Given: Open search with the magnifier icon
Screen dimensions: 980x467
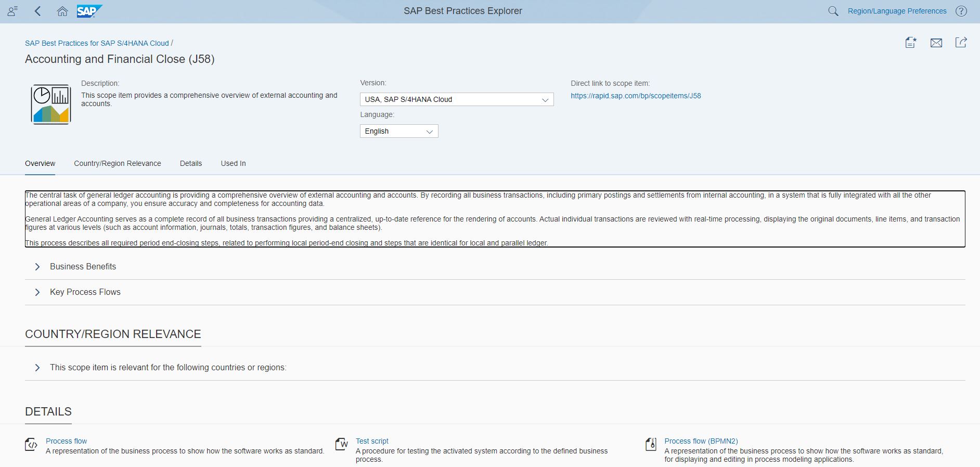Looking at the screenshot, I should click(x=833, y=11).
